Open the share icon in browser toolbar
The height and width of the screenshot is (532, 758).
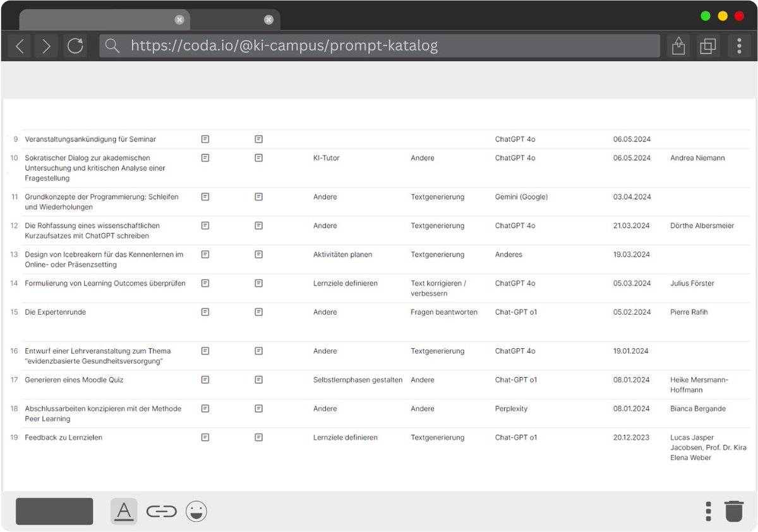click(x=678, y=45)
